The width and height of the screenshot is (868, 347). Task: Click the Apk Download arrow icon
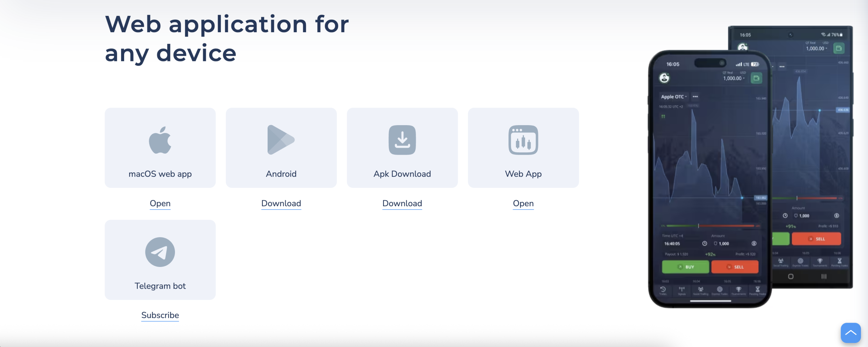[402, 140]
